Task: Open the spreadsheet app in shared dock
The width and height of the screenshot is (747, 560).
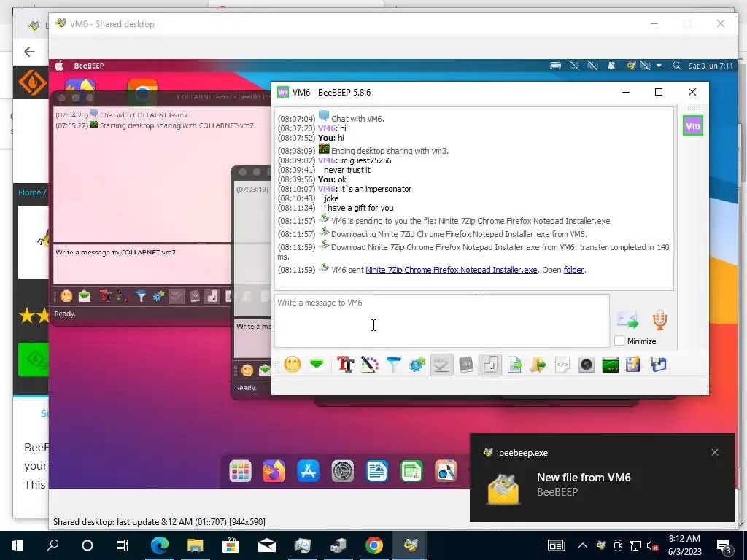Action: click(411, 472)
